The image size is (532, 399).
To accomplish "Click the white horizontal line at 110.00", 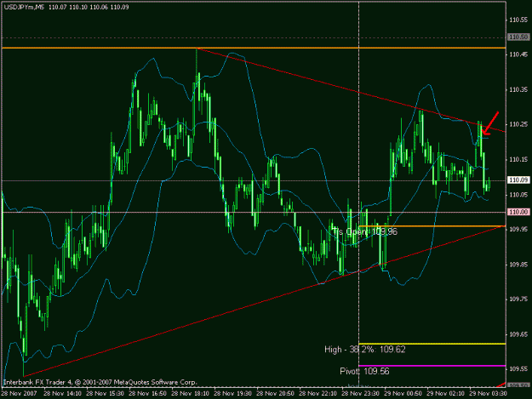I will click(x=254, y=212).
